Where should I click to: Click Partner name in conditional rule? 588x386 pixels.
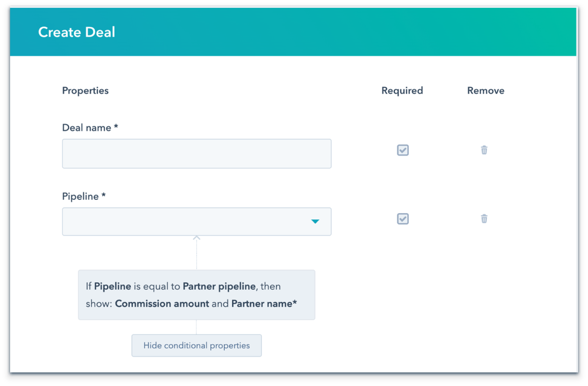pyautogui.click(x=262, y=304)
